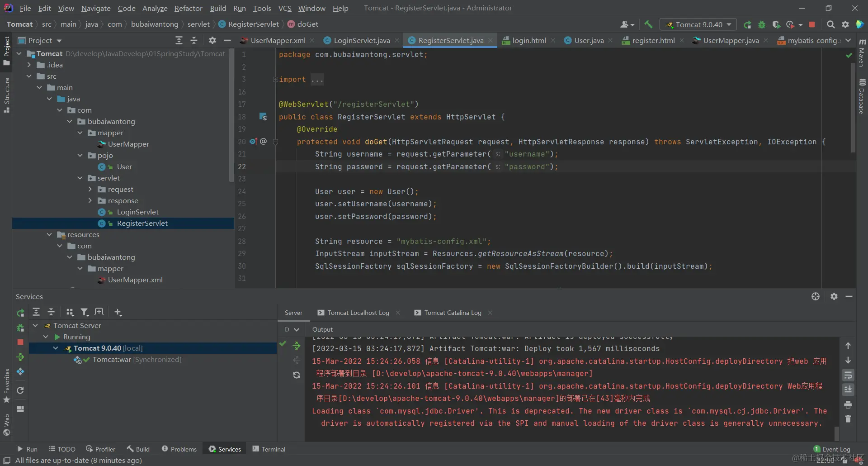The width and height of the screenshot is (868, 466).
Task: Open the Services filter menu
Action: coord(85,312)
